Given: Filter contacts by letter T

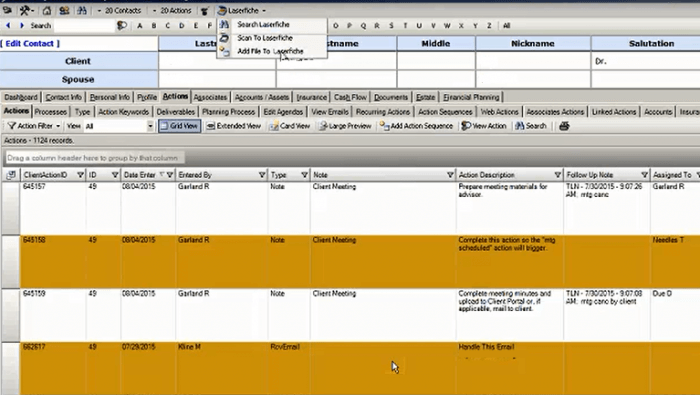Looking at the screenshot, I should tap(405, 26).
